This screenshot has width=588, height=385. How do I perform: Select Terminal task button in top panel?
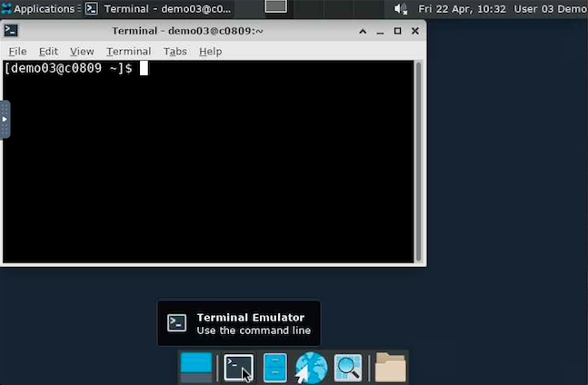(159, 8)
